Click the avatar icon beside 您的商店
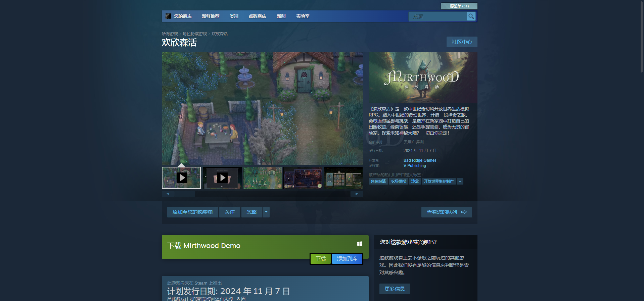 point(168,16)
